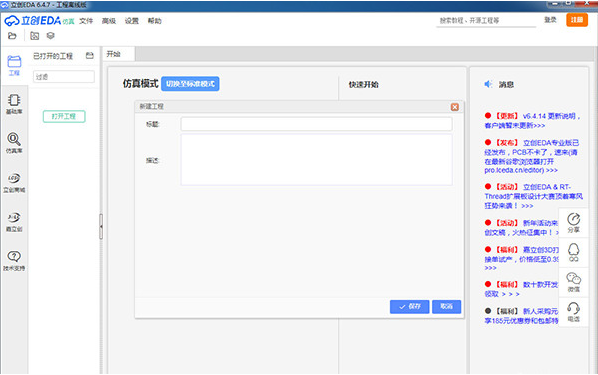Click the 立创EDA logo
598x375 pixels.
coord(39,21)
